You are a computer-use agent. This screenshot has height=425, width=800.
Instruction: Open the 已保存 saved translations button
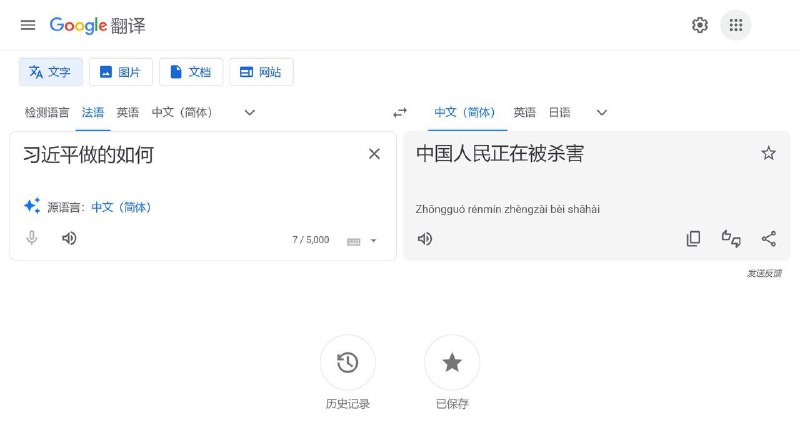pos(452,363)
